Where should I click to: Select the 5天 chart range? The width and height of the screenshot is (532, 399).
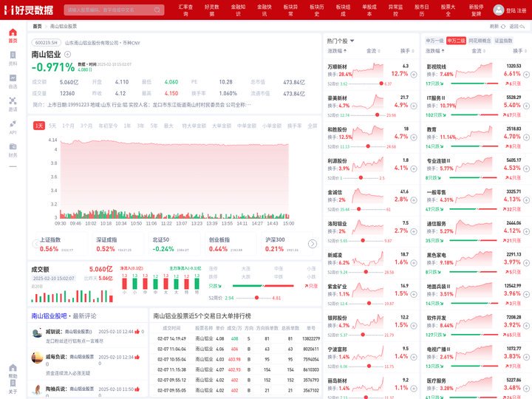tap(52, 126)
